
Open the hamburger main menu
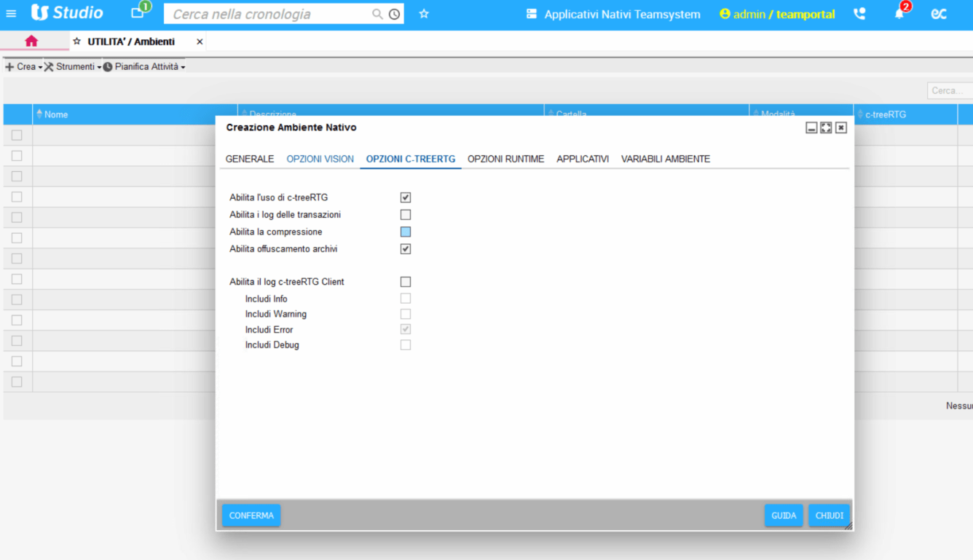(x=11, y=14)
